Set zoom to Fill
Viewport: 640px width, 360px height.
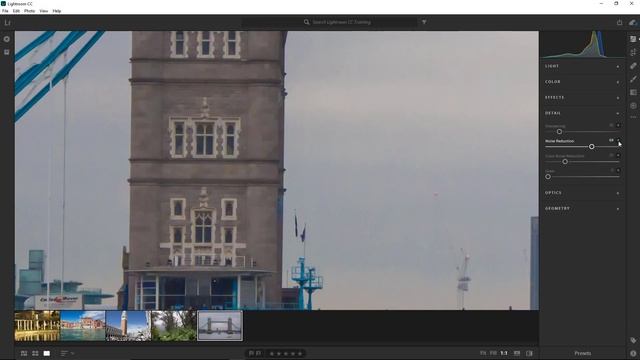(493, 353)
